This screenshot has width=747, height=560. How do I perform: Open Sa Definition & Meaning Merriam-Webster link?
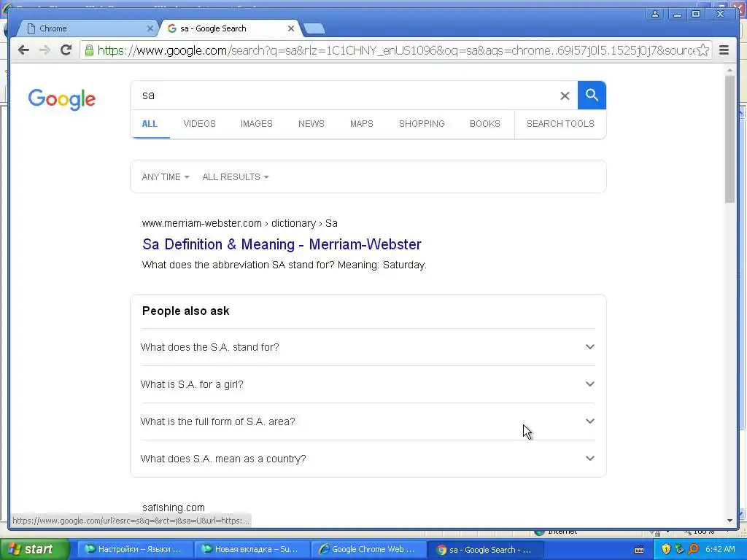point(282,244)
